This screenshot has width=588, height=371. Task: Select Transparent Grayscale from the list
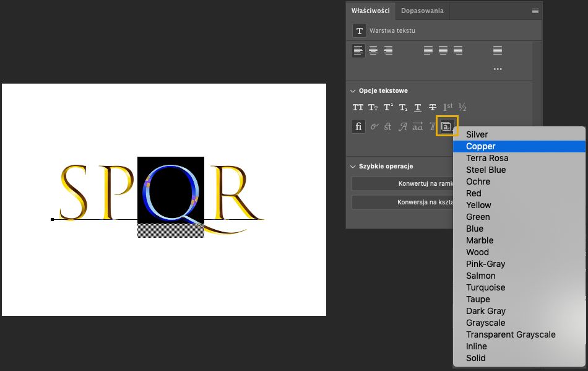pyautogui.click(x=511, y=334)
